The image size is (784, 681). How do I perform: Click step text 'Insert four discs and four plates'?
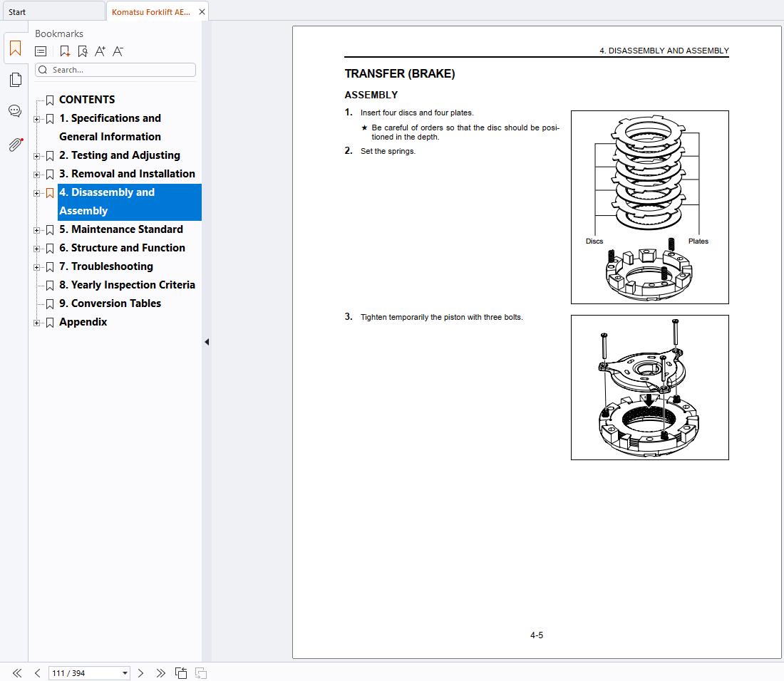click(x=417, y=113)
